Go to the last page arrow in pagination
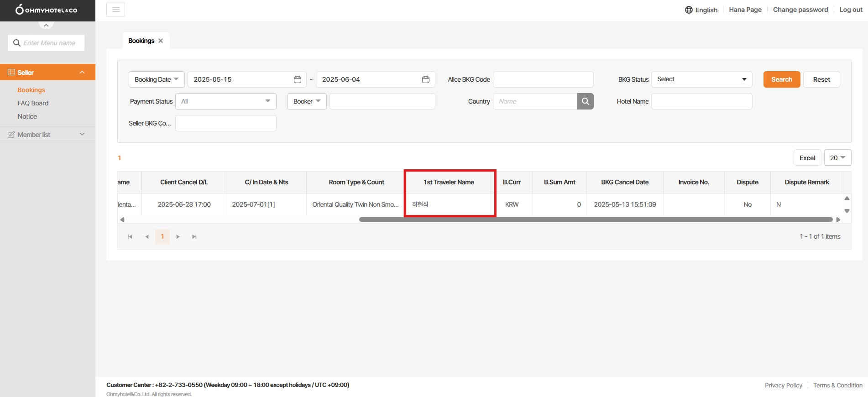The width and height of the screenshot is (868, 397). pos(194,237)
